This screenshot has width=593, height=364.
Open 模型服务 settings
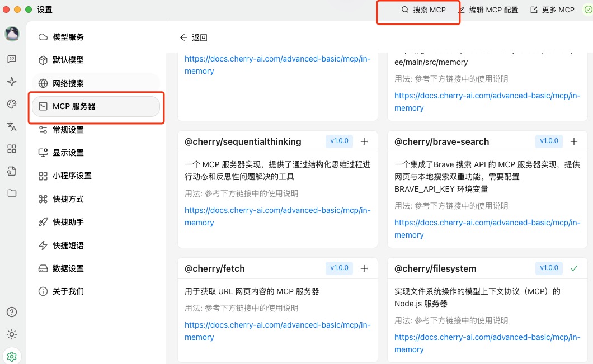[96, 37]
